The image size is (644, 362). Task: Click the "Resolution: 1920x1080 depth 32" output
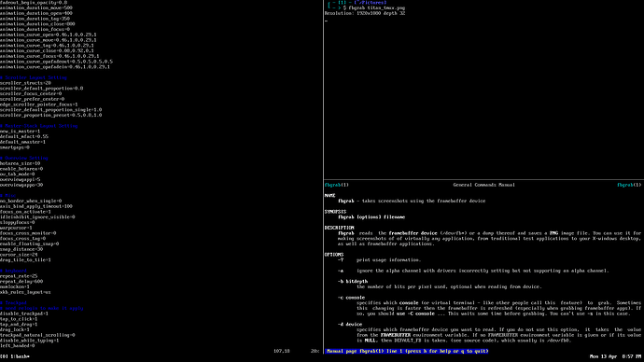(365, 13)
